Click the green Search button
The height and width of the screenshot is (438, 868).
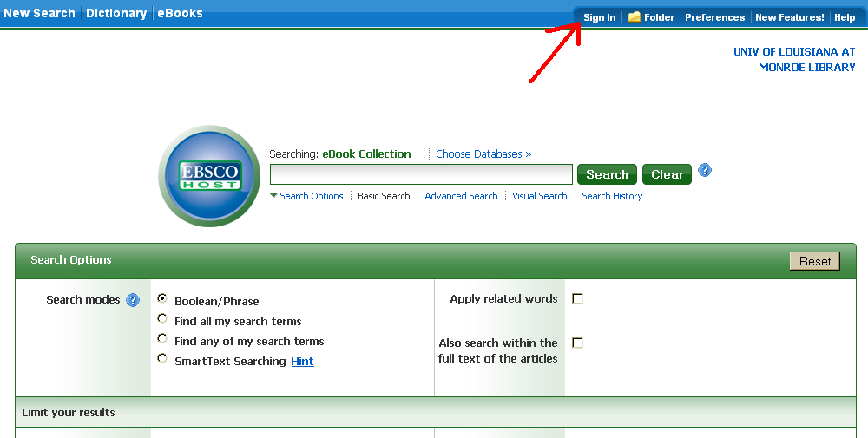pyautogui.click(x=607, y=174)
